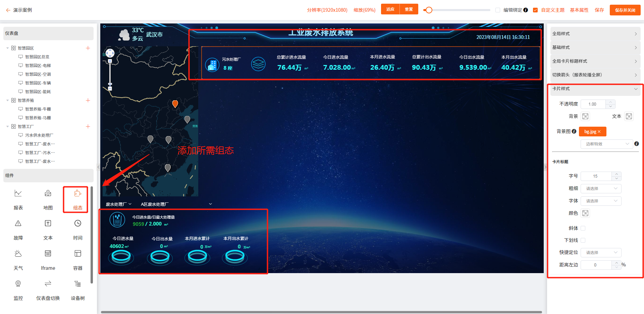Image resolution: width=644 pixels, height=314 pixels.
Task: Open the 快捷定位 dropdown
Action: tap(601, 252)
